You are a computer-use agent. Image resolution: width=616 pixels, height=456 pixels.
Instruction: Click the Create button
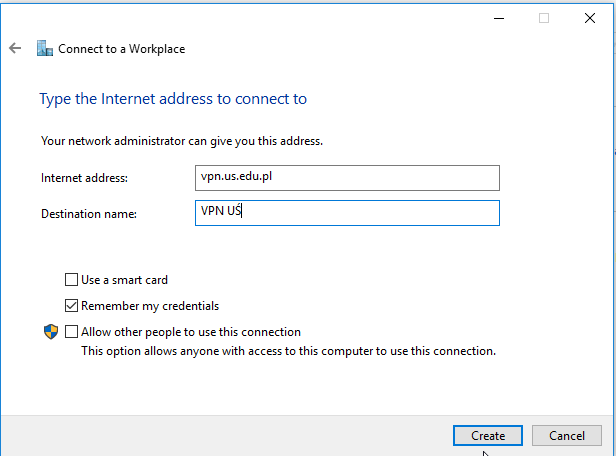point(488,436)
